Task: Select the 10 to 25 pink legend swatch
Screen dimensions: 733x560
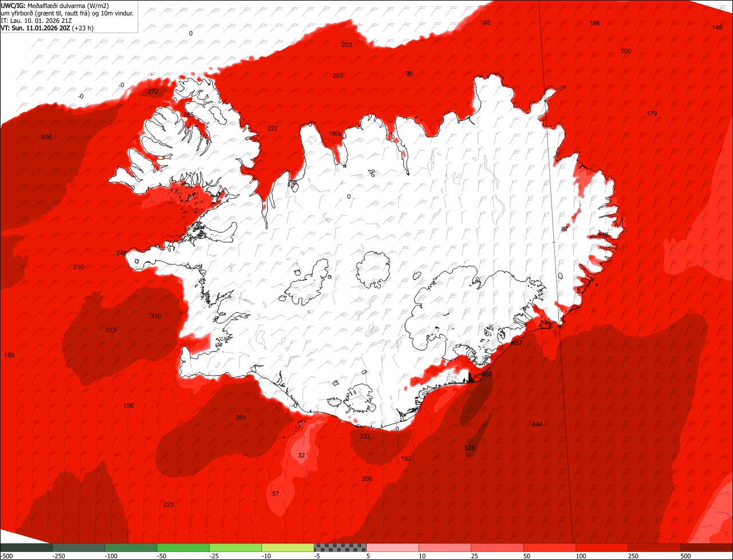Action: point(445,547)
